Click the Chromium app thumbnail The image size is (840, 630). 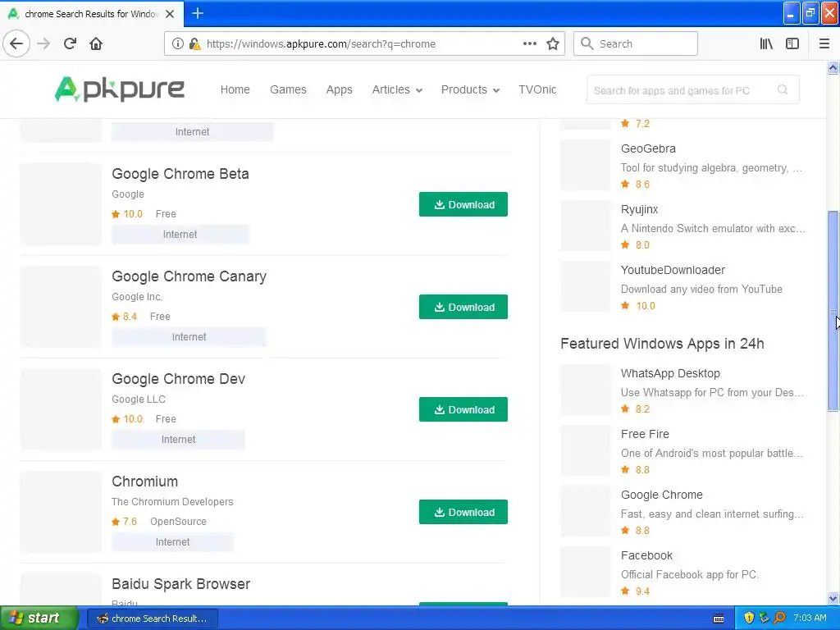(x=61, y=511)
